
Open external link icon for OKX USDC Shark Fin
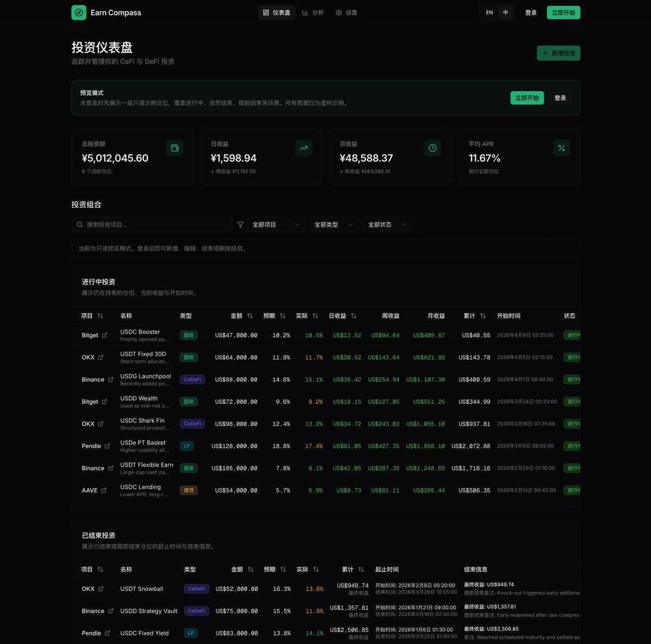pyautogui.click(x=100, y=424)
